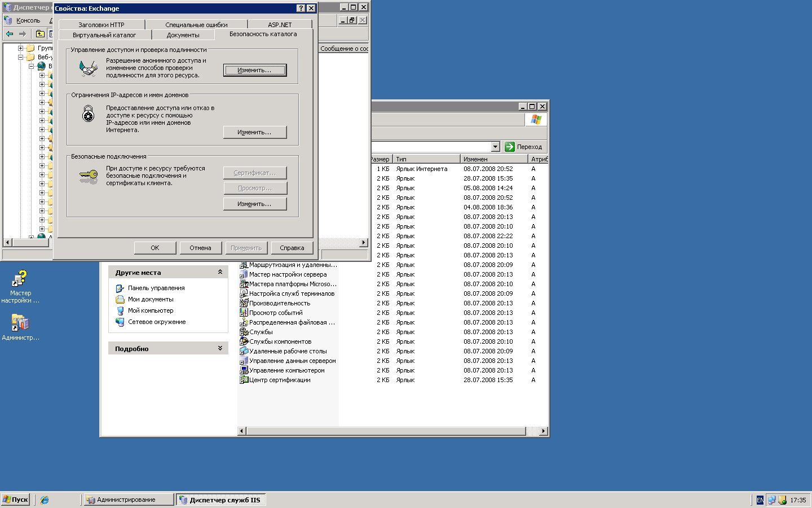The image size is (812, 508).
Task: Switch to the Заголовки HTTP tab
Action: pyautogui.click(x=101, y=25)
